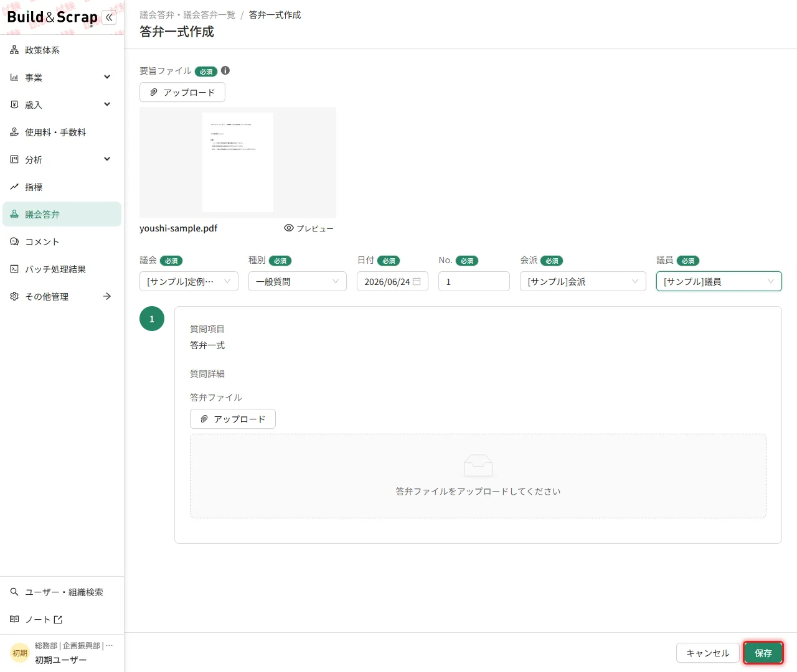Open コメント in the sidebar
This screenshot has width=797, height=672.
[x=62, y=241]
